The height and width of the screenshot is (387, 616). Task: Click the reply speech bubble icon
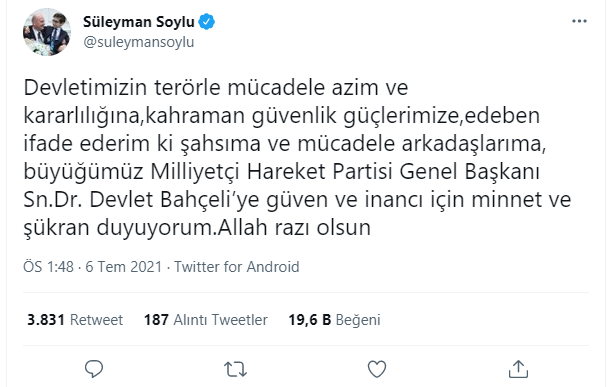(x=94, y=369)
